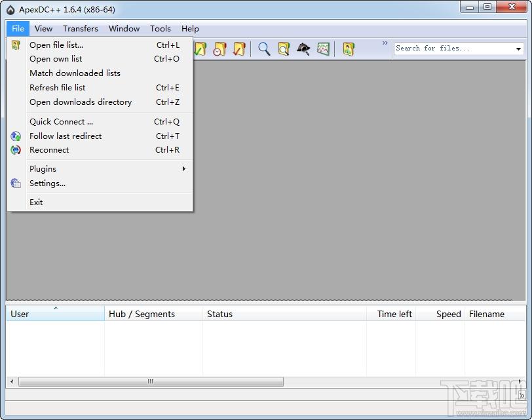Sort by the Speed column header
The height and width of the screenshot is (420, 532).
(x=440, y=314)
